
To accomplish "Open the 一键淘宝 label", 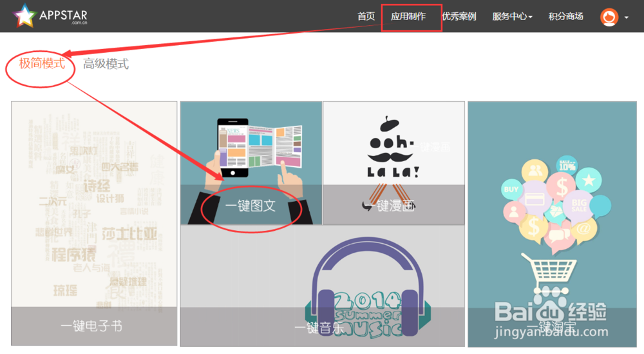I will (552, 328).
